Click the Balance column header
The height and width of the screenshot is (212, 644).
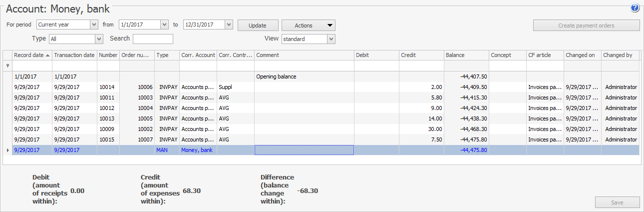coord(466,55)
